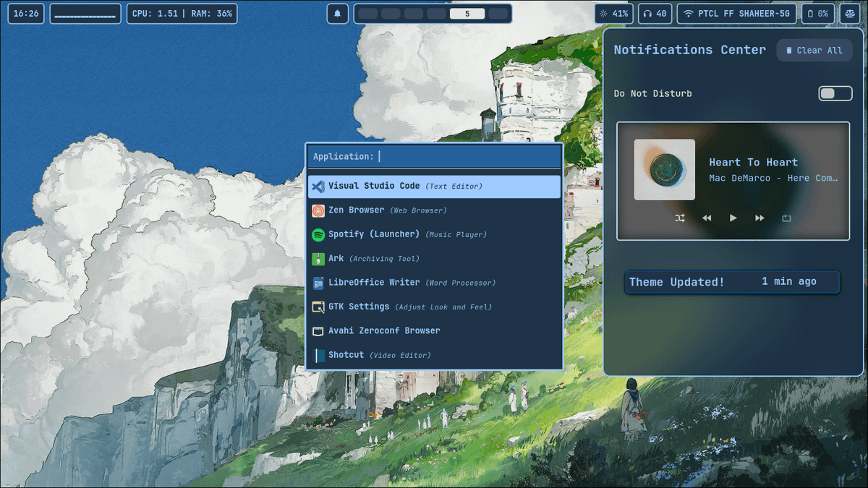Open Wi-Fi PTCL FF SHAHEER-5G module

737,14
